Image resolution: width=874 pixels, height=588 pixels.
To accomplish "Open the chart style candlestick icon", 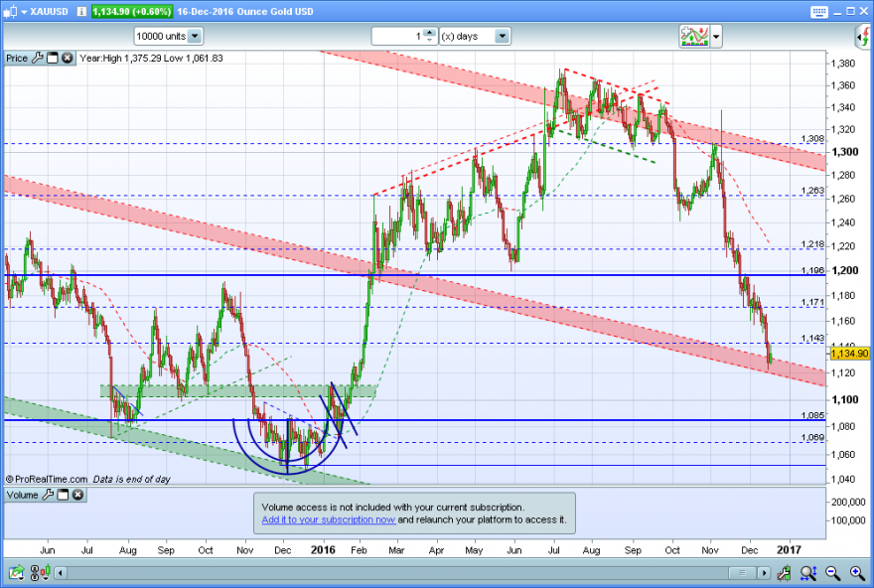I will click(x=40, y=572).
